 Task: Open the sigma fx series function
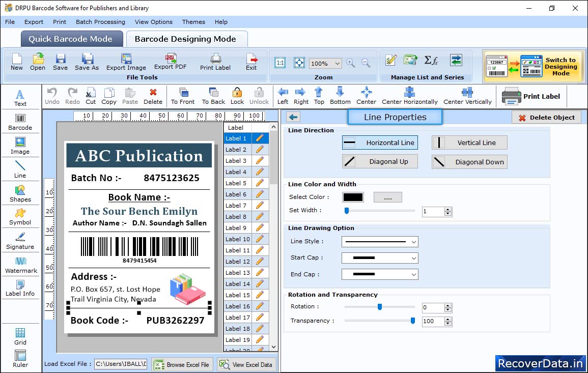pos(431,61)
